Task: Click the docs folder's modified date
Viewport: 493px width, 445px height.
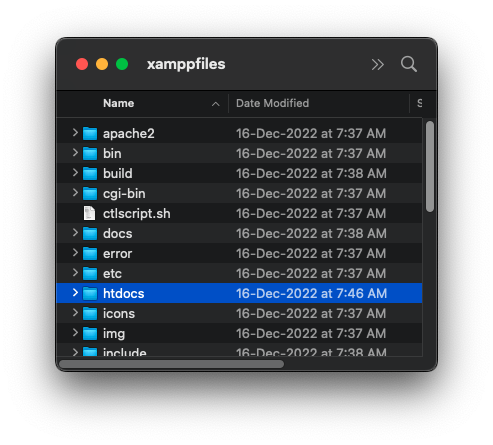Action: point(311,233)
